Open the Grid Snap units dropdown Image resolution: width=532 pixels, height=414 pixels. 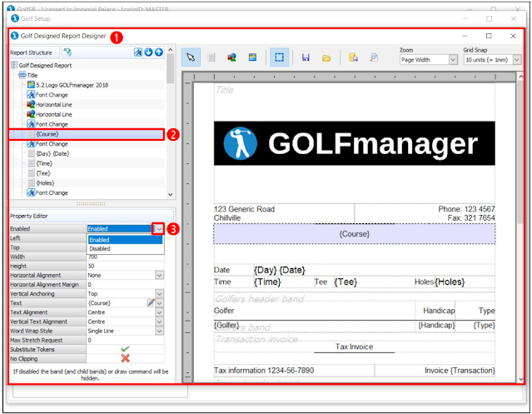pos(517,60)
